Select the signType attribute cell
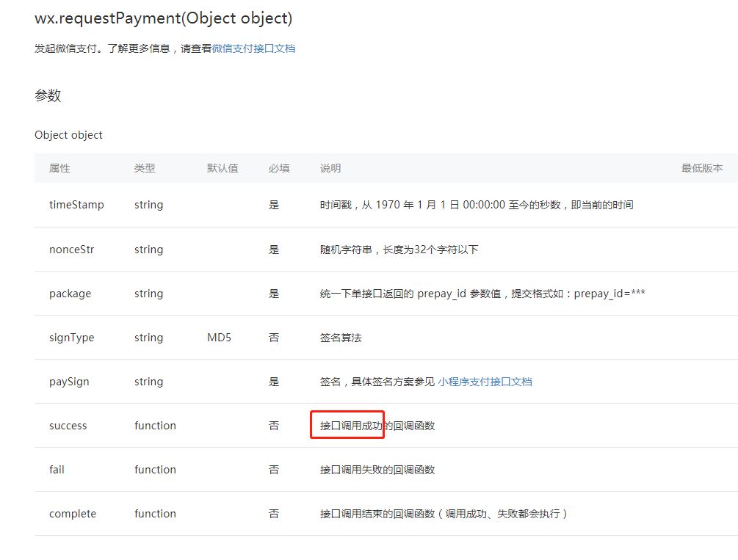The image size is (738, 560). coord(71,338)
